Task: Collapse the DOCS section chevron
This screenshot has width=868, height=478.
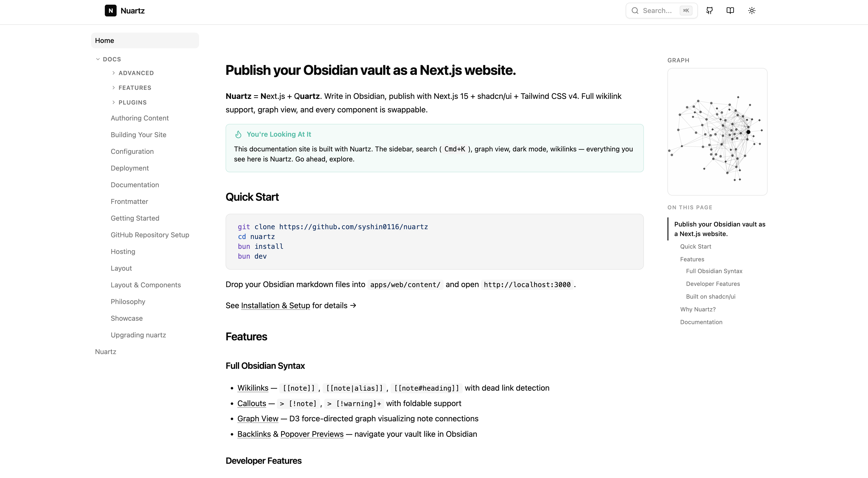Action: pyautogui.click(x=98, y=59)
